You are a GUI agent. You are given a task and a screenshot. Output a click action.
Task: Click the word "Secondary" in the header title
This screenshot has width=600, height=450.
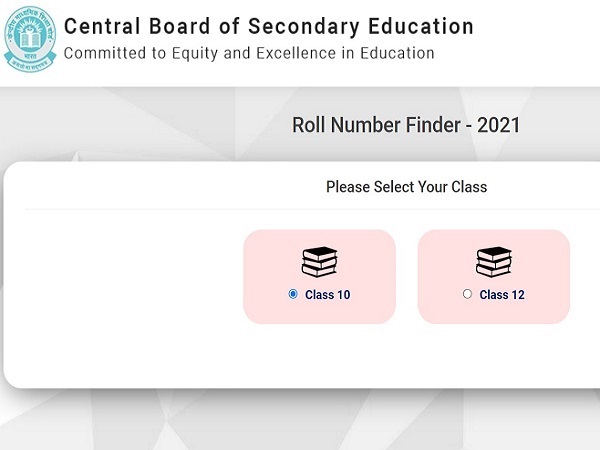click(x=300, y=26)
